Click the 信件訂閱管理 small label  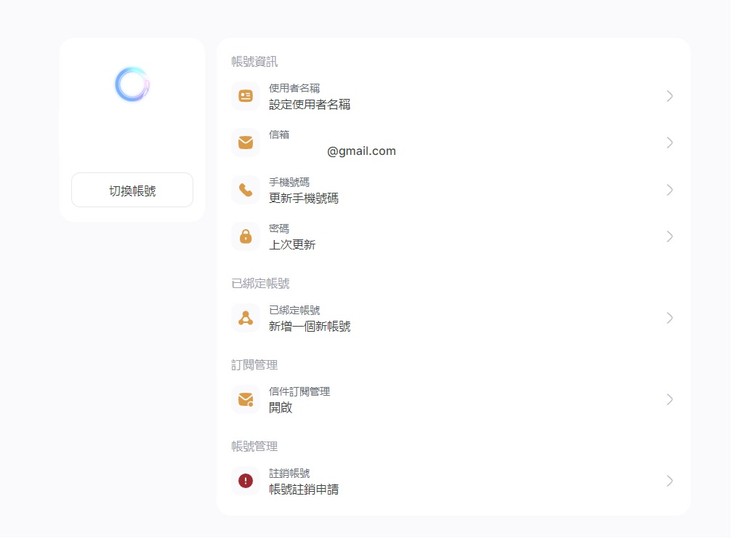coord(299,391)
